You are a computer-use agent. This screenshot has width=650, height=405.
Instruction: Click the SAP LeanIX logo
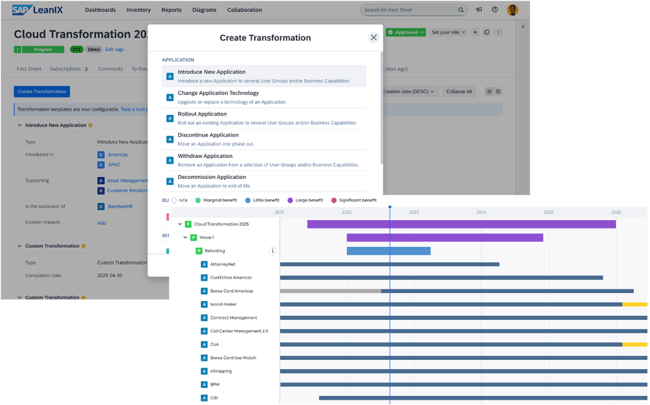(38, 10)
